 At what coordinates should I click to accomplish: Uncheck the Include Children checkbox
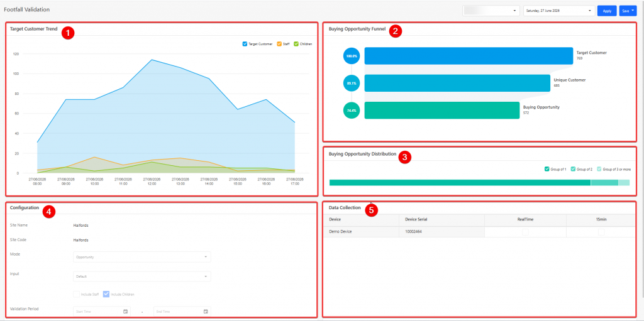(106, 294)
